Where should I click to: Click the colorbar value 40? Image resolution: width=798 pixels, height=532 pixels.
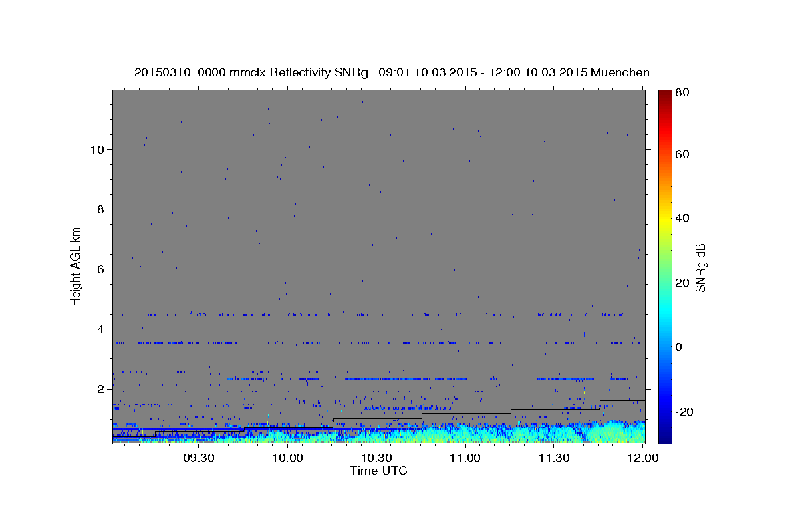pyautogui.click(x=682, y=218)
